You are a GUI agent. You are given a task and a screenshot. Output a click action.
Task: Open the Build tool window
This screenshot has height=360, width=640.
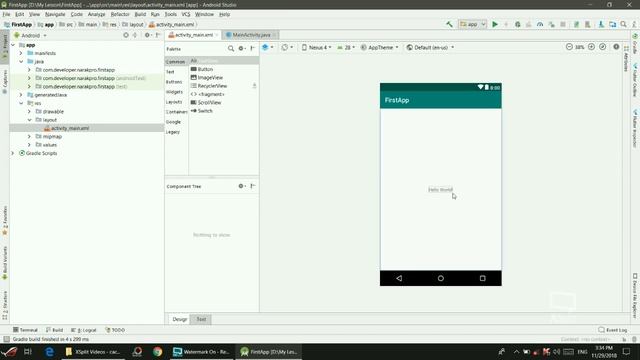[54, 330]
